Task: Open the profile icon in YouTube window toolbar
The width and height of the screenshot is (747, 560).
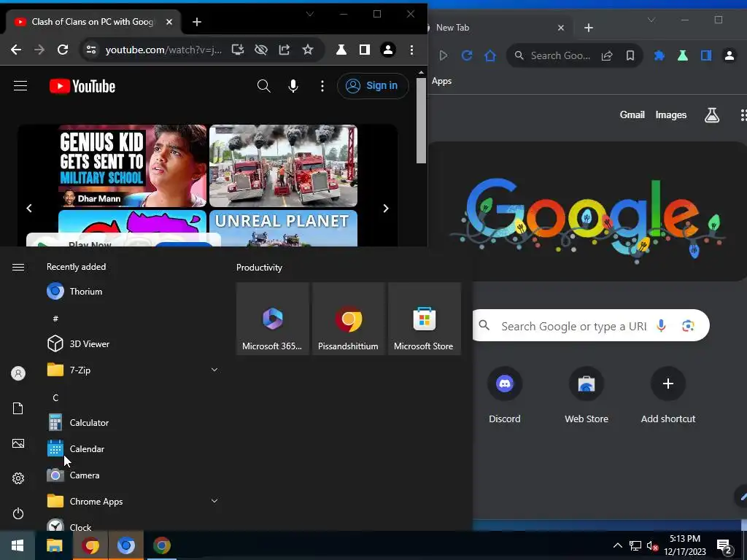Action: point(388,50)
